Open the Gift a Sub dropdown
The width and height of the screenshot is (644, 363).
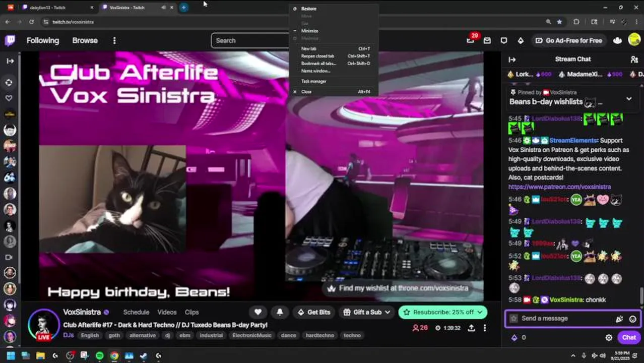click(x=367, y=313)
